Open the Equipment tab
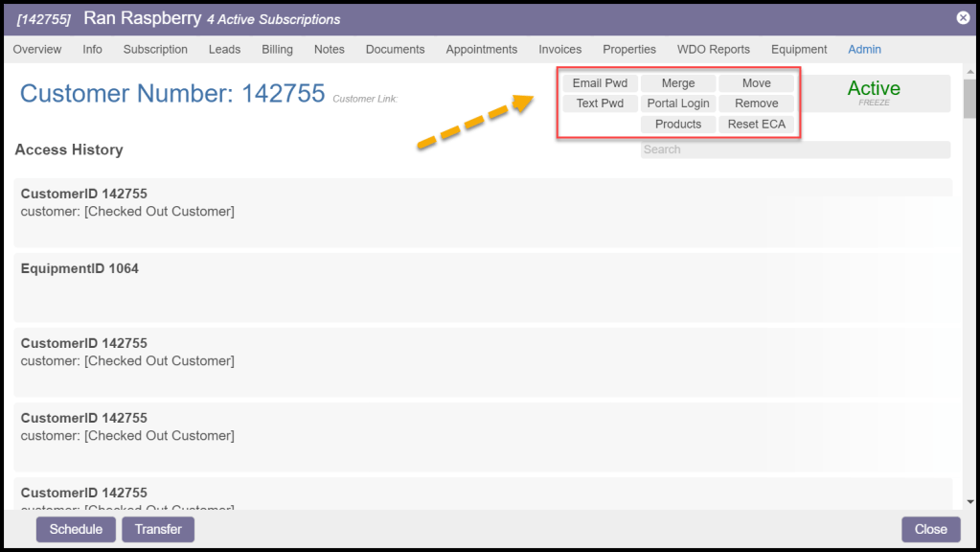 (x=799, y=50)
